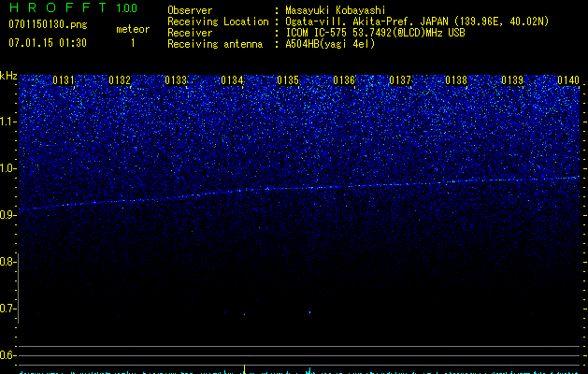
Task: Select the A504HB(yagi 4el) antenna text
Action: click(330, 44)
